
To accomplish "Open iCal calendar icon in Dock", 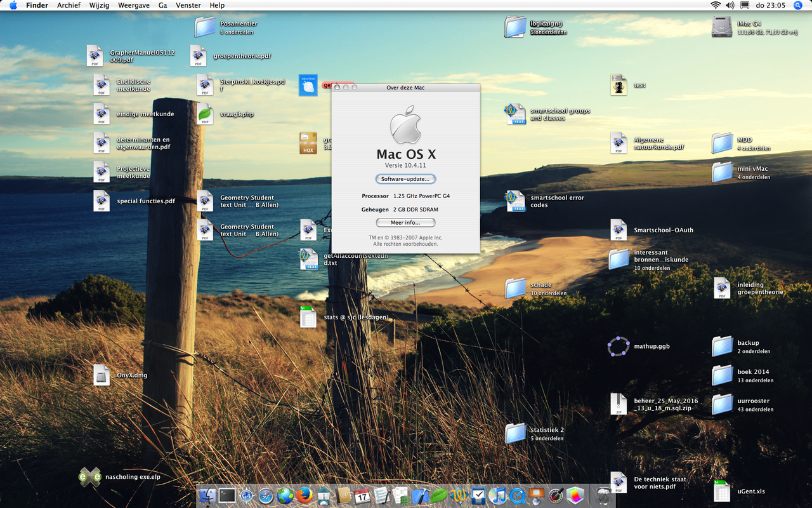I will 362,495.
